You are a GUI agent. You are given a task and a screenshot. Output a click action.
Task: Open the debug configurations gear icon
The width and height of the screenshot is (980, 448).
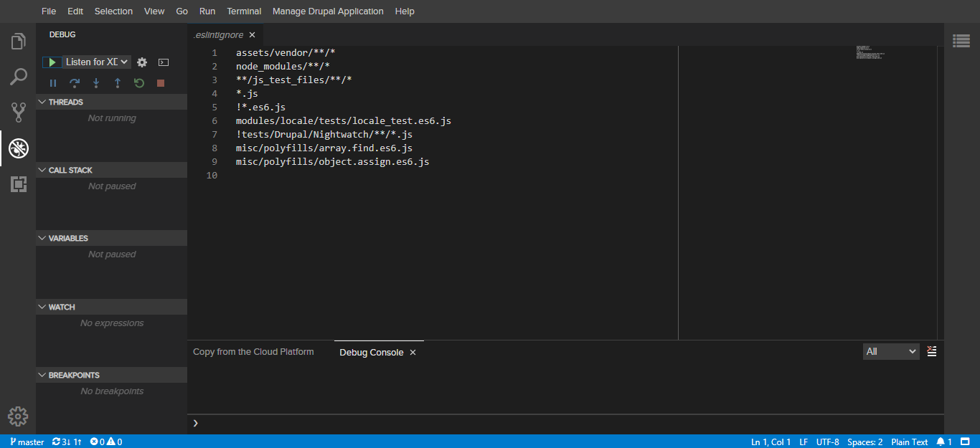pyautogui.click(x=141, y=62)
